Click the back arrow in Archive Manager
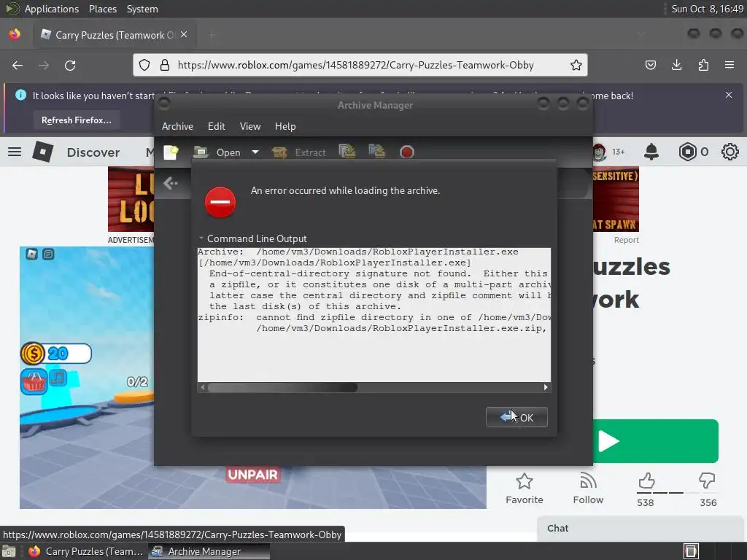 (170, 183)
